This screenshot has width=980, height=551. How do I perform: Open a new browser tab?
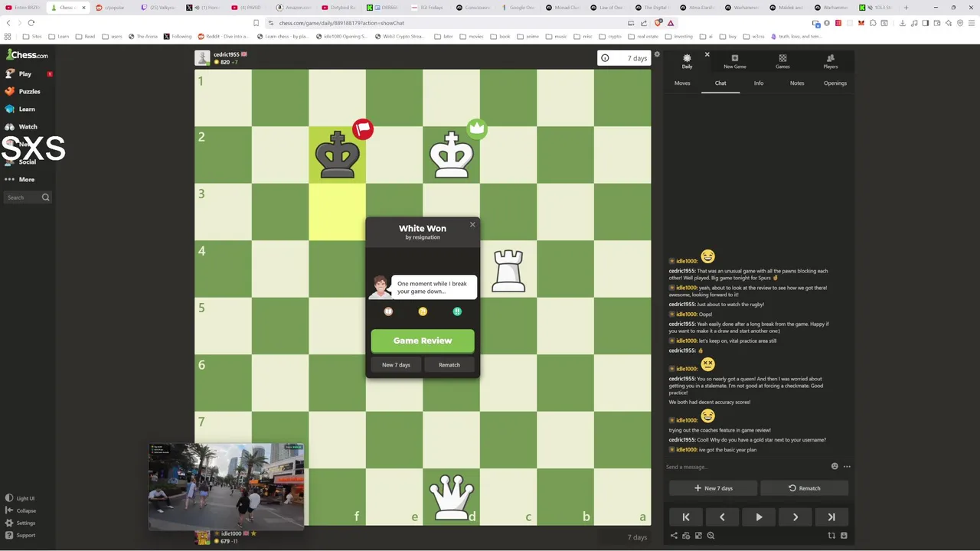906,8
